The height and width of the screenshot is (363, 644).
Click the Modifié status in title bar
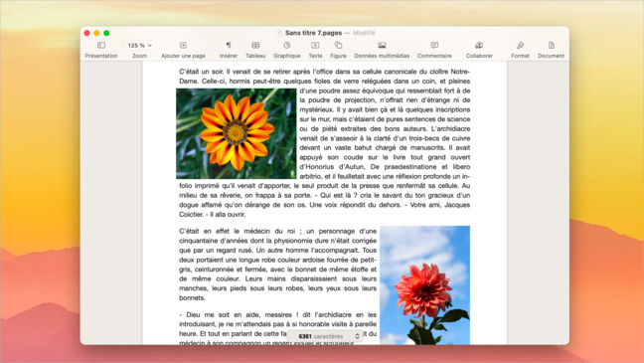tap(364, 33)
